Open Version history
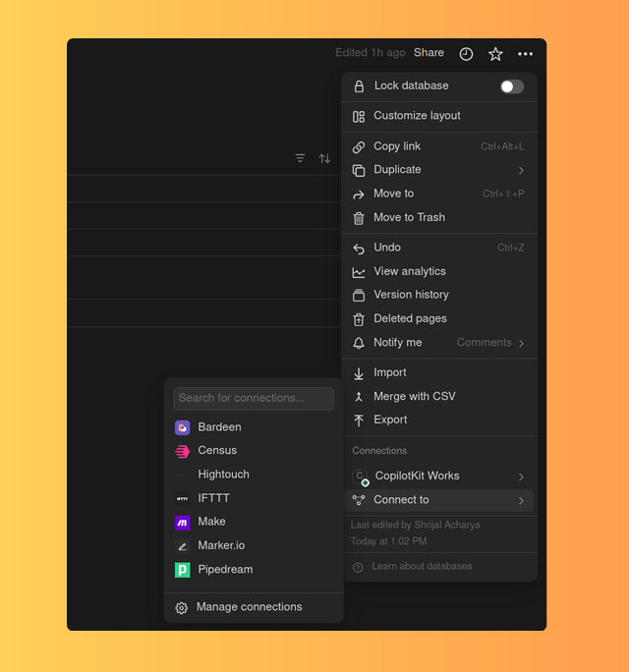The height and width of the screenshot is (672, 629). click(439, 295)
